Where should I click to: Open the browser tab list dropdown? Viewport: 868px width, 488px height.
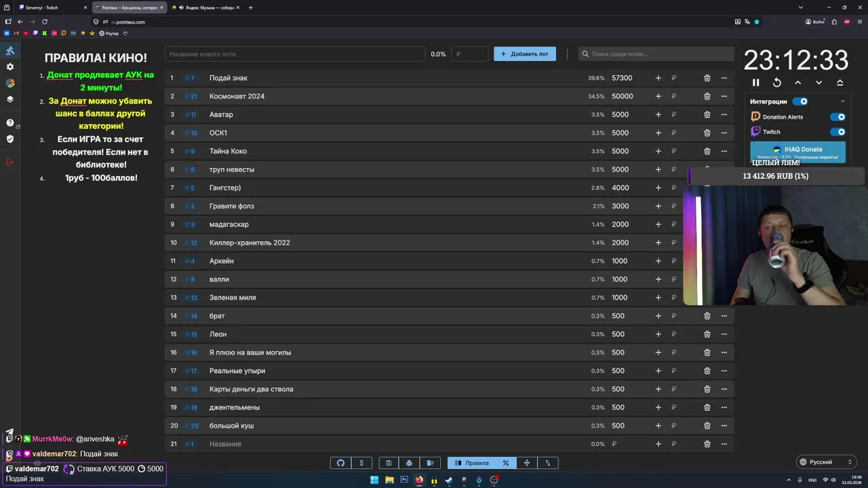coord(800,7)
